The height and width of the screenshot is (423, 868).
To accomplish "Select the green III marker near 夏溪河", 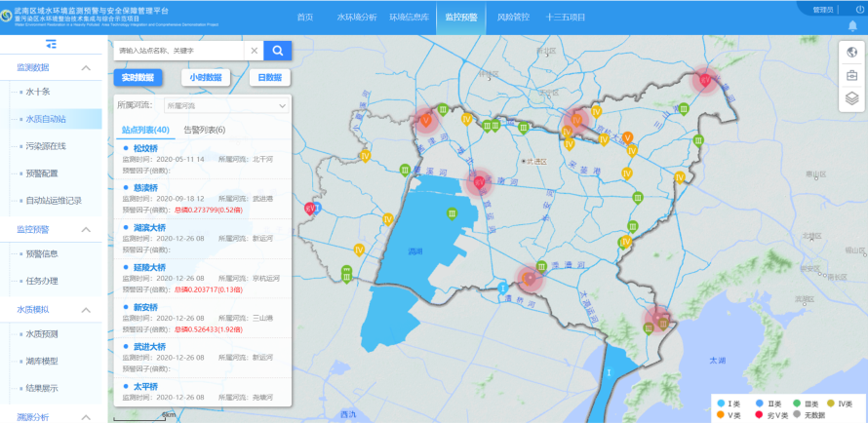I will coord(406,170).
